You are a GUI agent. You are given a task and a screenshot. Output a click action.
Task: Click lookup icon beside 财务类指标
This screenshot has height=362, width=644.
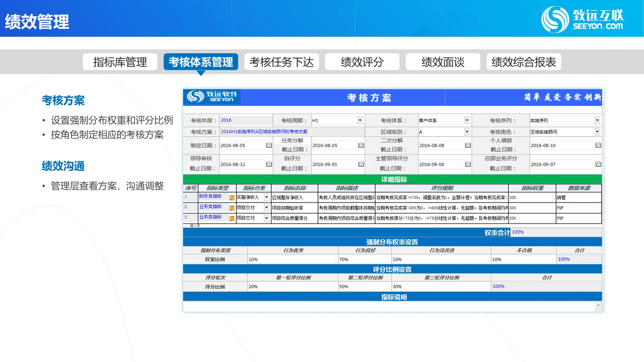[232, 198]
